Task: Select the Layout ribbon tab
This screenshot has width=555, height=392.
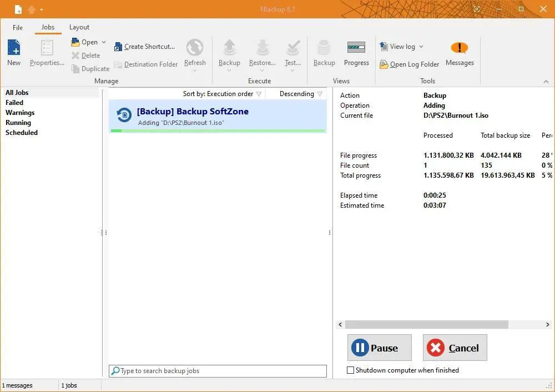Action: 79,27
